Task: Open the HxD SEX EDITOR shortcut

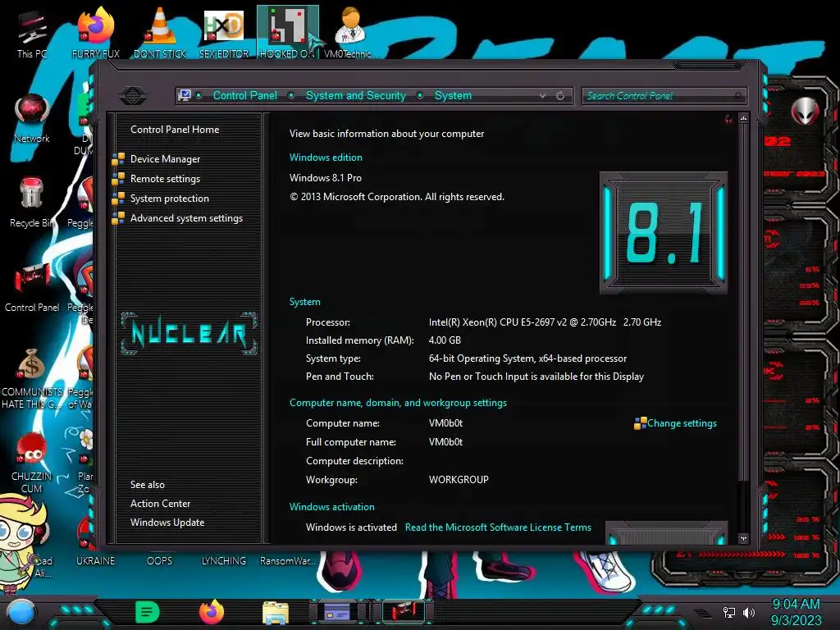Action: pyautogui.click(x=224, y=32)
